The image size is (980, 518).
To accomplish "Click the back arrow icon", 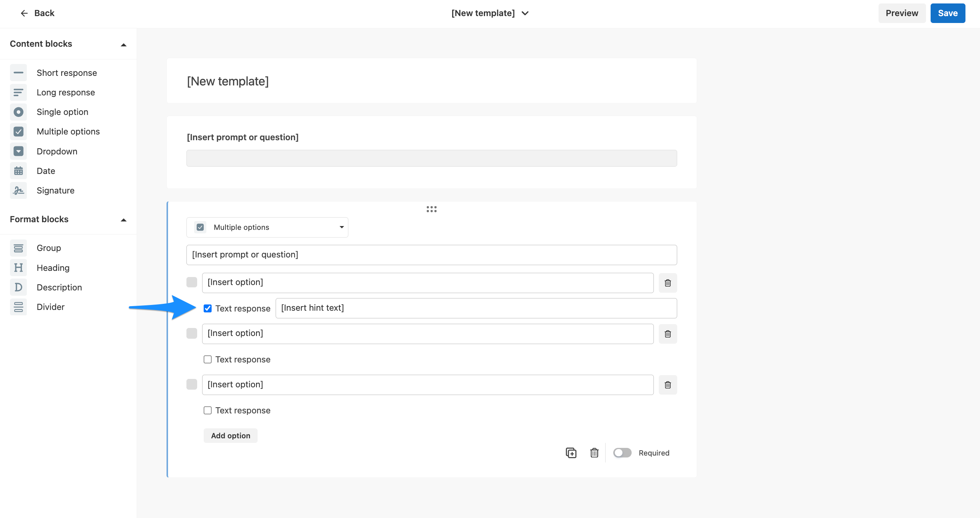I will tap(24, 13).
